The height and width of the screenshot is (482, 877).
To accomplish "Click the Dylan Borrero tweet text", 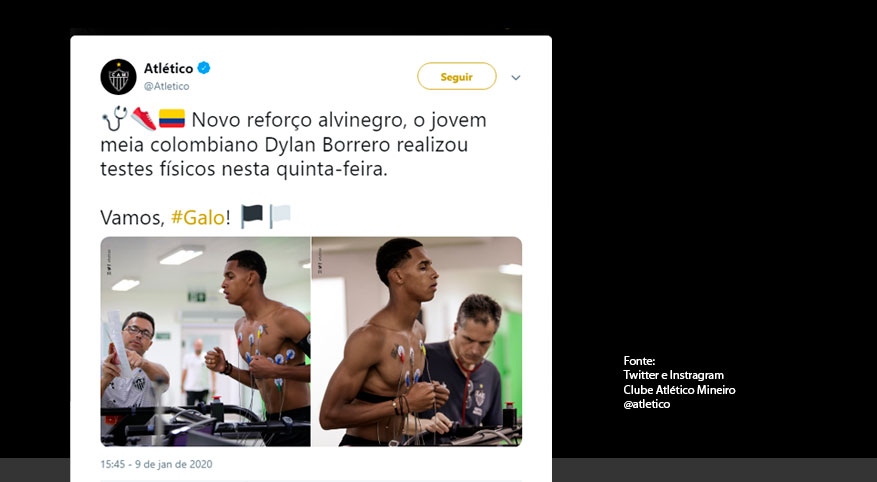I will point(294,144).
